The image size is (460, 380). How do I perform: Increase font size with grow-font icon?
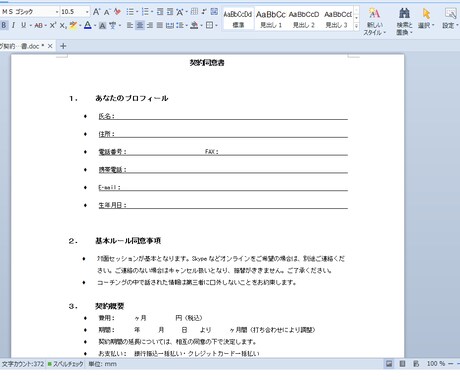pos(96,12)
